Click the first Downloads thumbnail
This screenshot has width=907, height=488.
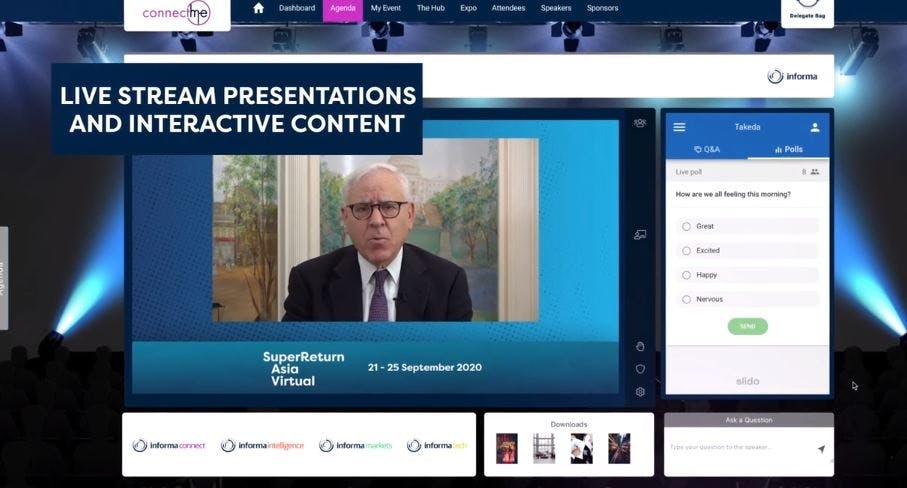pyautogui.click(x=507, y=448)
